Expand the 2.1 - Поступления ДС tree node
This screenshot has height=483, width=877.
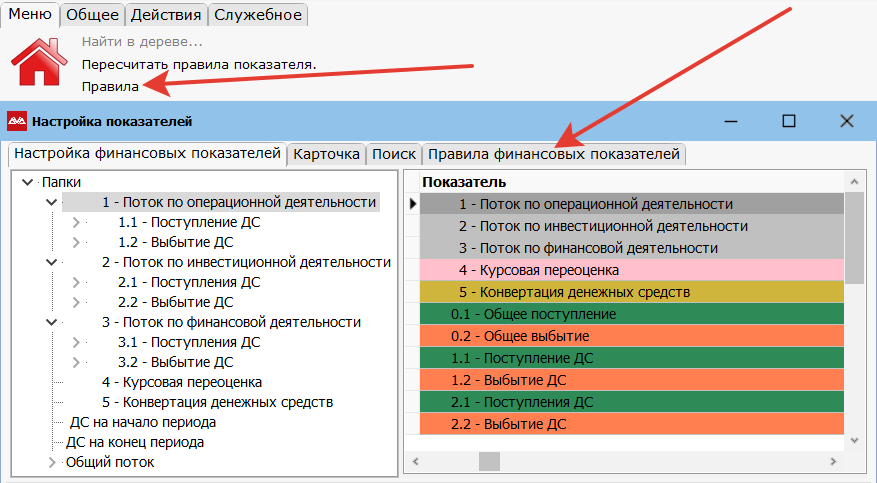pos(76,282)
